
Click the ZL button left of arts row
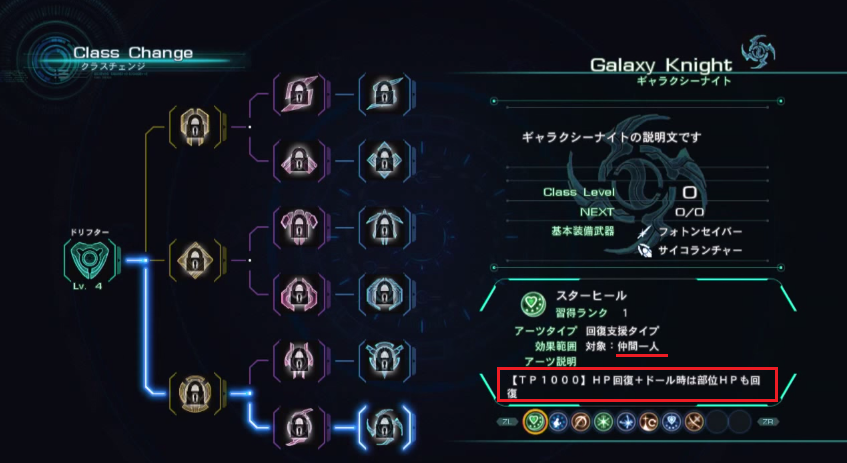[x=507, y=421]
